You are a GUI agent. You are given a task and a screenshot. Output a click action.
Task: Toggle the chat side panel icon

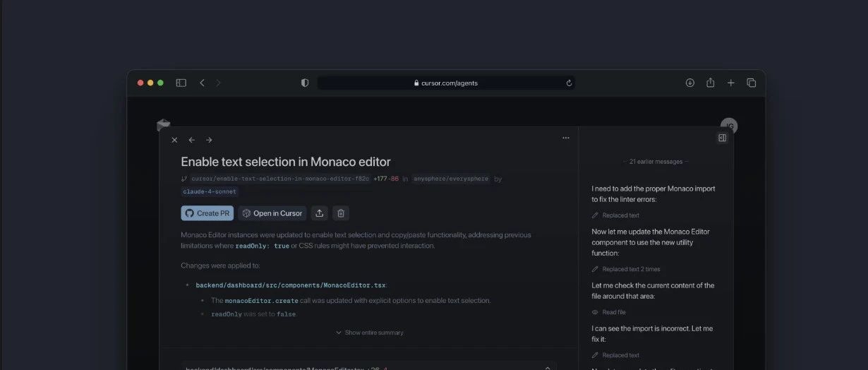coord(722,138)
